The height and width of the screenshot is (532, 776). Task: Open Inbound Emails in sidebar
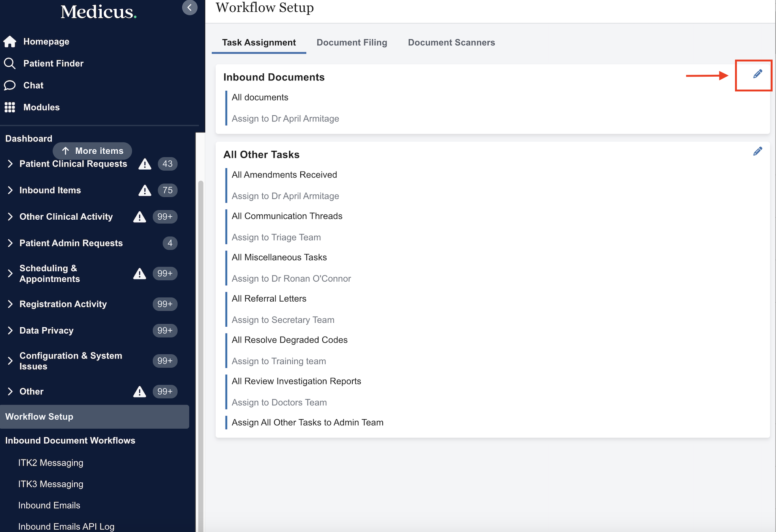click(x=49, y=505)
